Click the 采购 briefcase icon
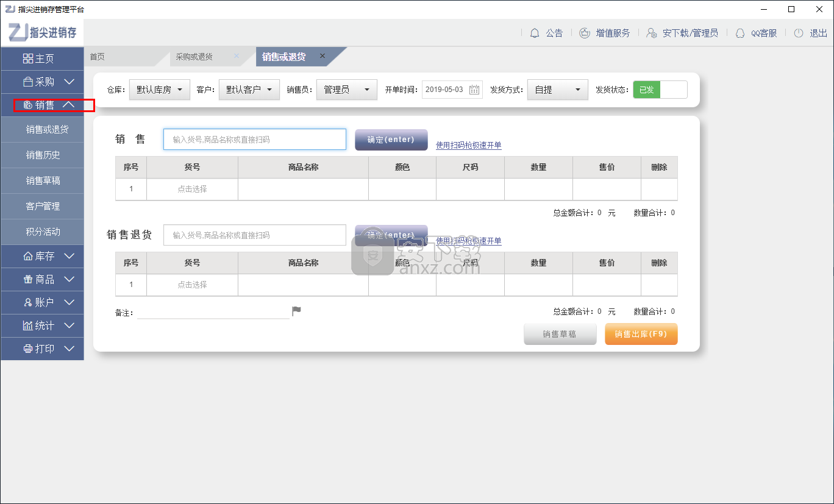Image resolution: width=834 pixels, height=504 pixels. (28, 82)
